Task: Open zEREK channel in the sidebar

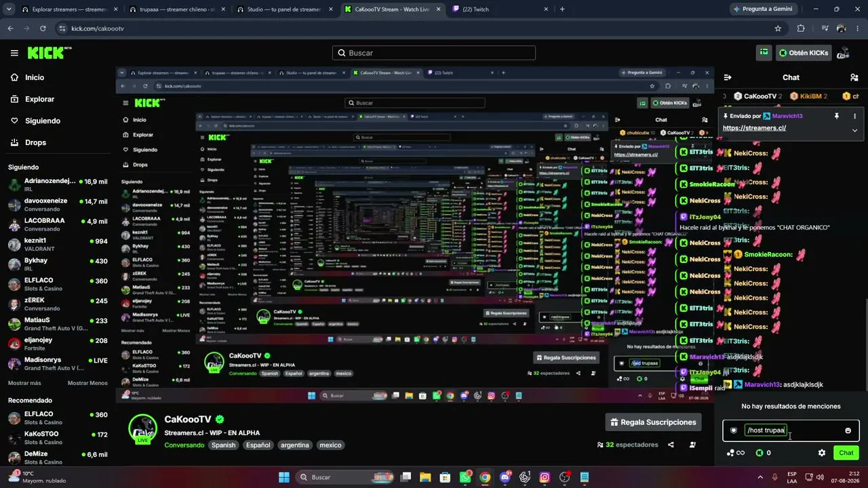Action: pyautogui.click(x=58, y=304)
